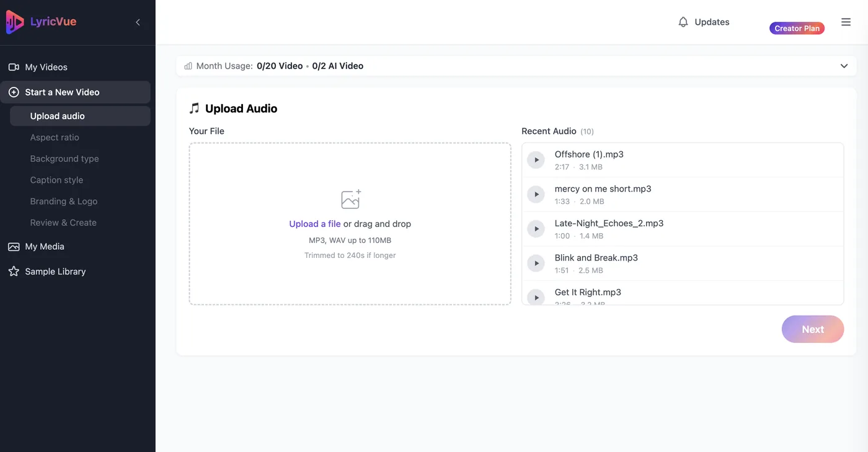
Task: Play mercy on me short.mp3 preview
Action: point(536,195)
